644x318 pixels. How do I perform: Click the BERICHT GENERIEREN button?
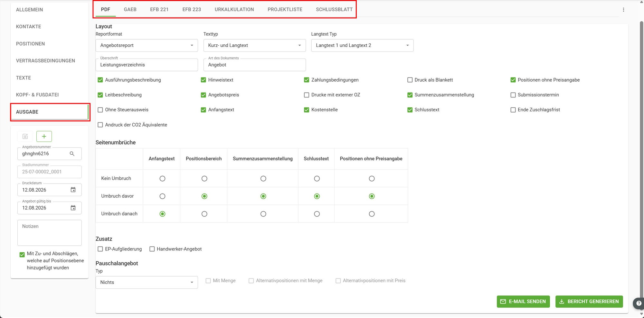click(x=589, y=302)
